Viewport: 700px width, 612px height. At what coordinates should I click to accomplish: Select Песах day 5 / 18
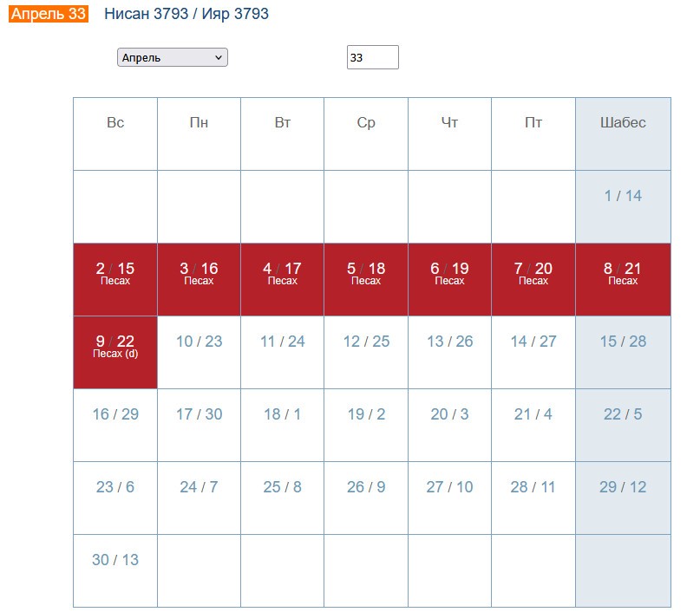tap(366, 273)
